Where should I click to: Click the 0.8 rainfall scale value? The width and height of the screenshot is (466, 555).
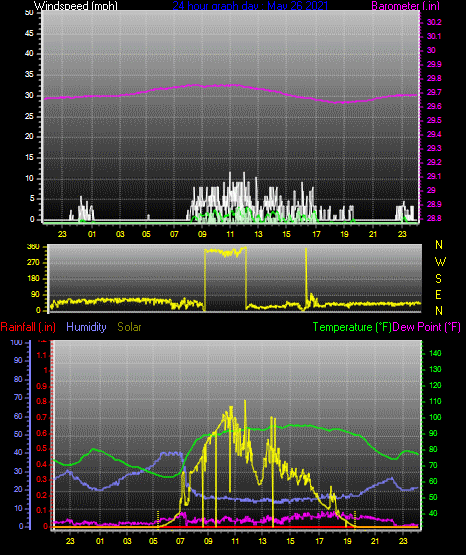[x=42, y=402]
